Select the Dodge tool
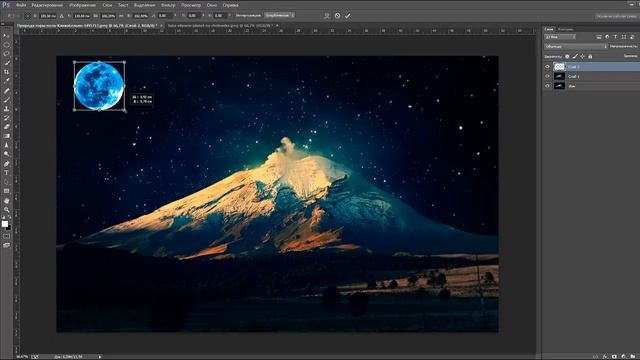640x360 pixels. point(7,154)
